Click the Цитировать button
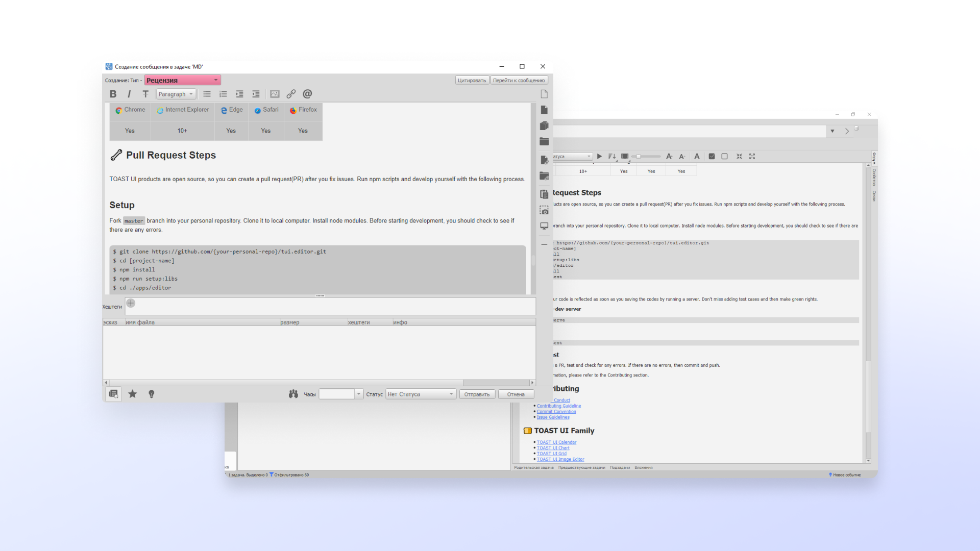The image size is (980, 551). [x=472, y=80]
